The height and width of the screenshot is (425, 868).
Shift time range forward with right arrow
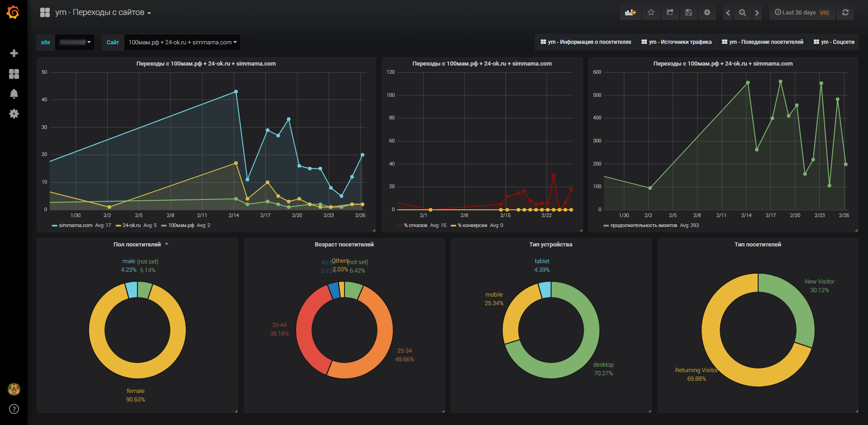click(757, 13)
